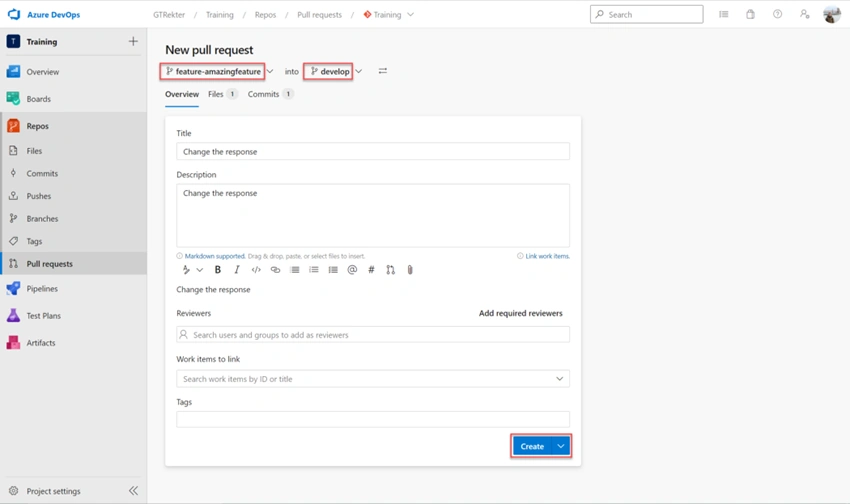Go to Tags under Repos
This screenshot has width=850, height=504.
tap(34, 241)
